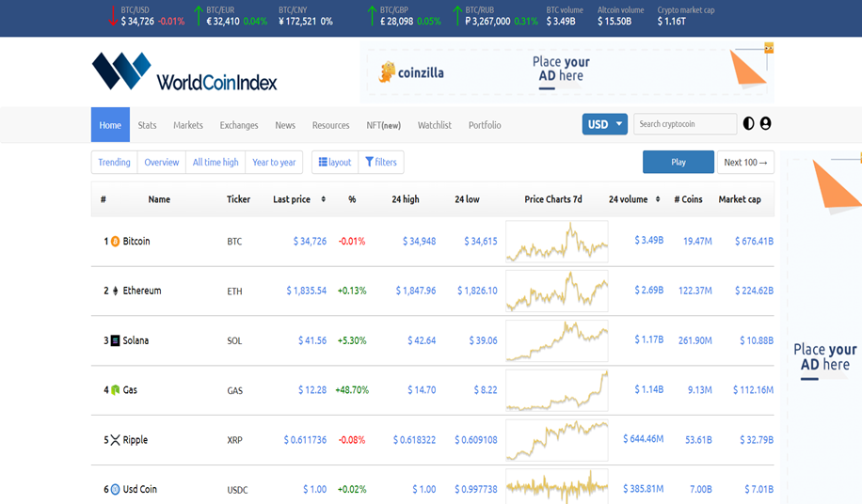Click the Usd Coin icon
862x504 pixels.
(x=115, y=489)
